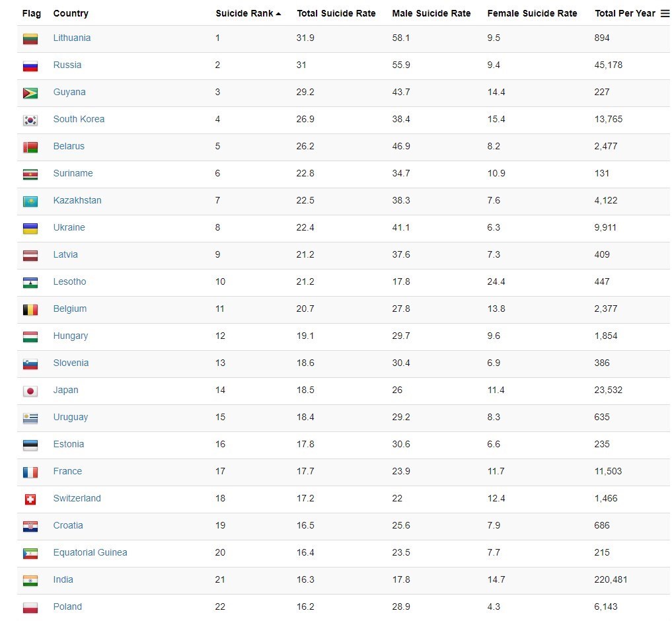Sort by Total Per Year header
Screen dimensions: 672x621
625,13
